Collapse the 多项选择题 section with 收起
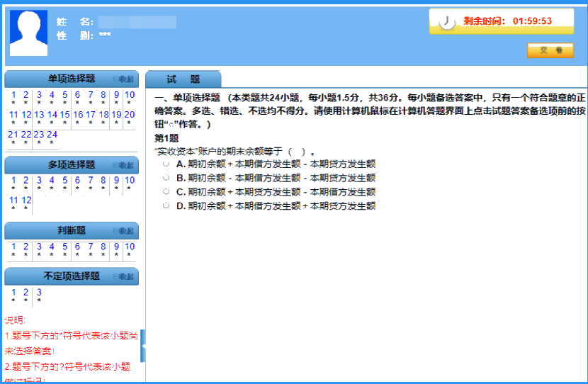588x384 pixels. tap(123, 165)
